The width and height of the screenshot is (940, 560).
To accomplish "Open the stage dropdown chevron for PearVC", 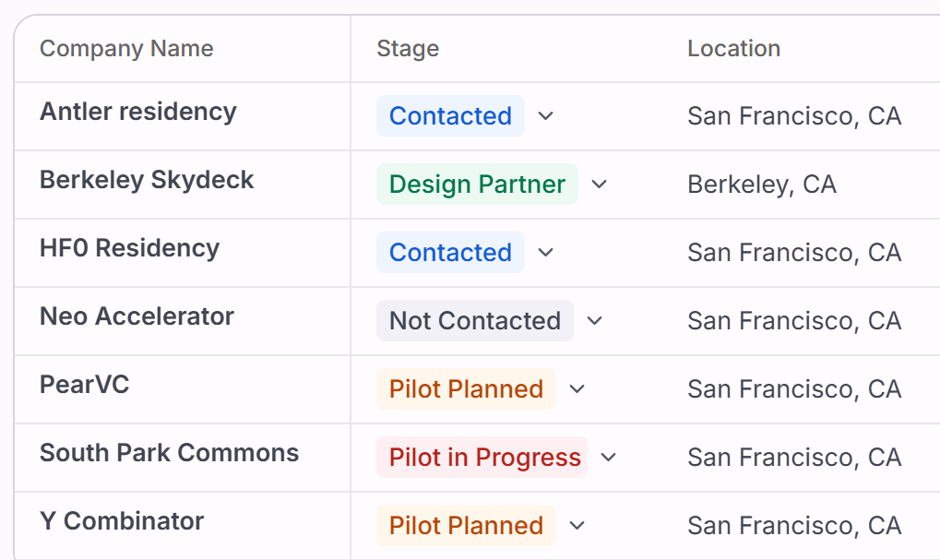I will [x=577, y=389].
